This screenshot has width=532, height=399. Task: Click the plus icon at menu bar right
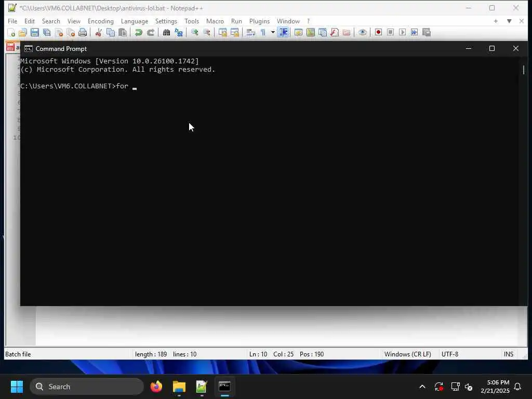click(x=496, y=21)
